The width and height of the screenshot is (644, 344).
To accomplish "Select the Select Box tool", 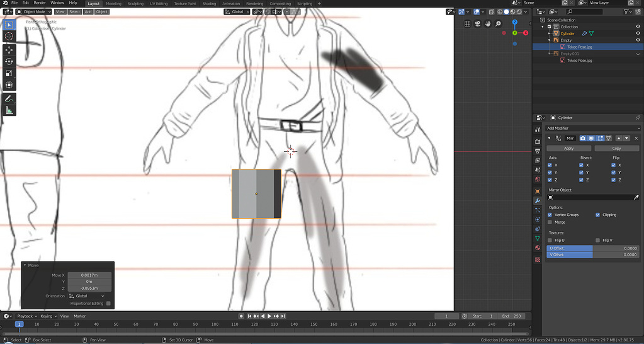I will coord(9,25).
